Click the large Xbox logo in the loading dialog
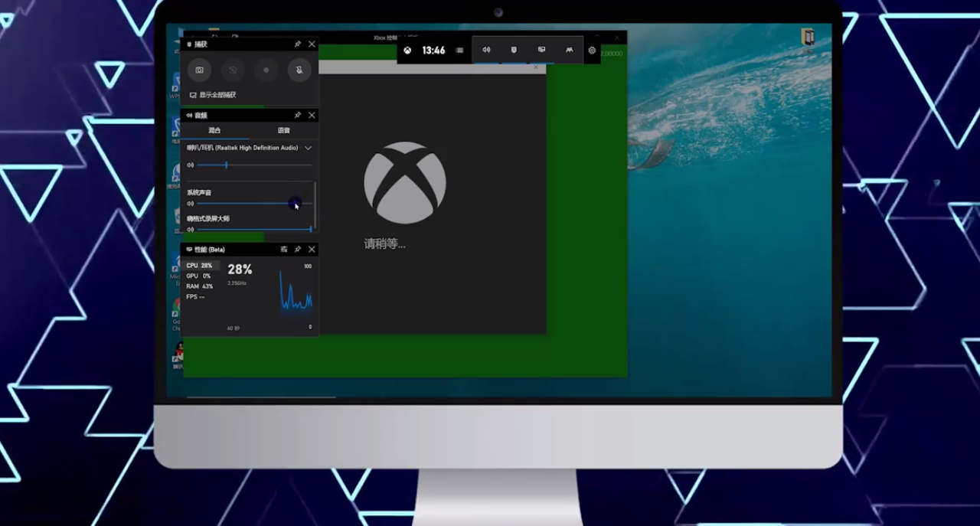This screenshot has height=526, width=980. pos(404,182)
